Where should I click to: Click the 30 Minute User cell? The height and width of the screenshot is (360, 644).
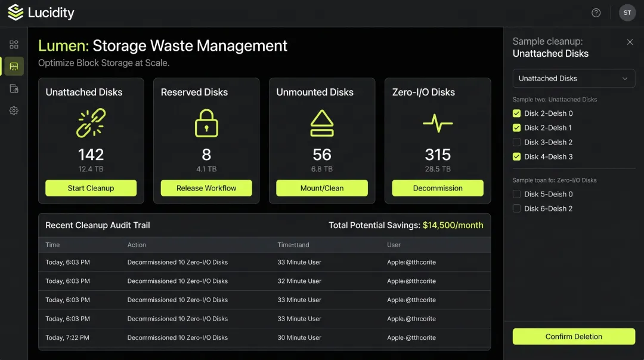[299, 338]
